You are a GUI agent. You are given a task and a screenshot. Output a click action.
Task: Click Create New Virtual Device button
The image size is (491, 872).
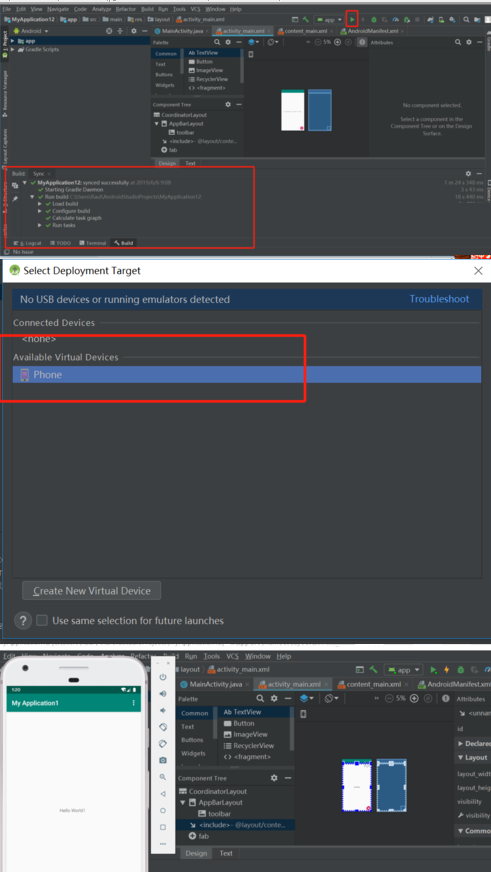(x=92, y=591)
